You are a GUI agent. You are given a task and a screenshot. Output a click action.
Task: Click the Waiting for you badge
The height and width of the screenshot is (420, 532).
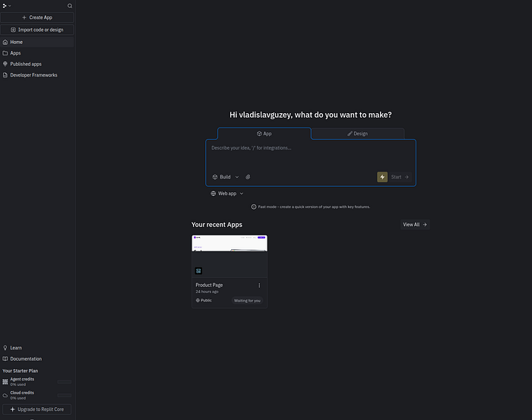(x=247, y=301)
